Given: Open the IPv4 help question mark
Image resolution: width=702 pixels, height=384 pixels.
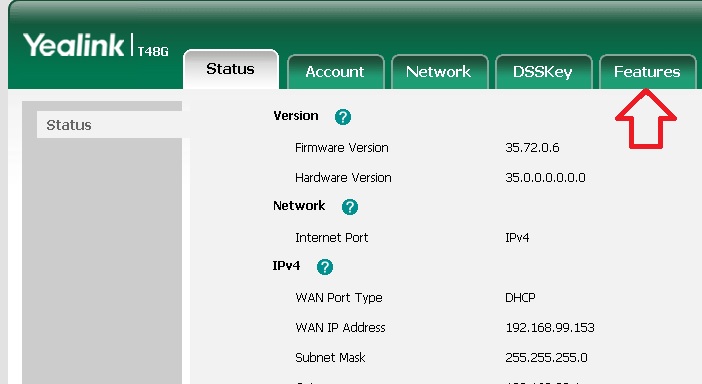Looking at the screenshot, I should (x=325, y=267).
